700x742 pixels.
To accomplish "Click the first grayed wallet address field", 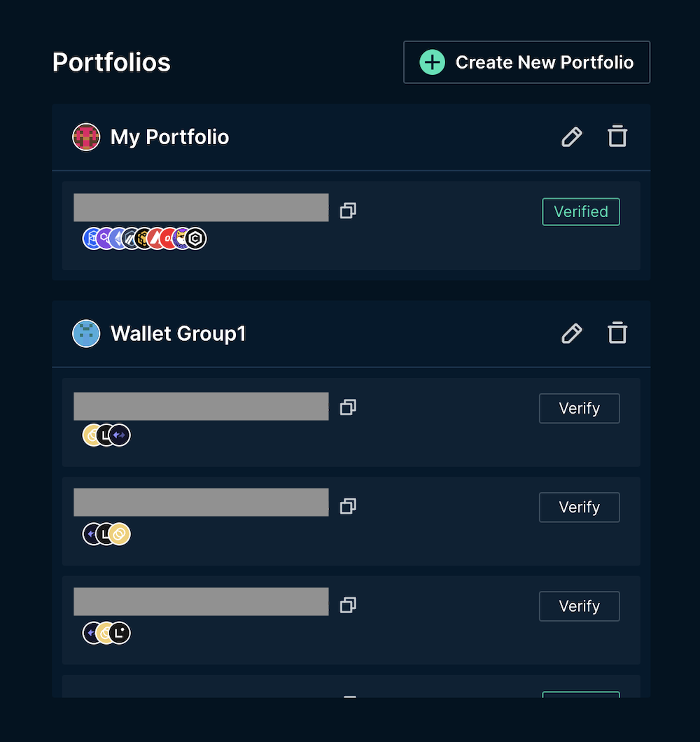I will pyautogui.click(x=201, y=207).
